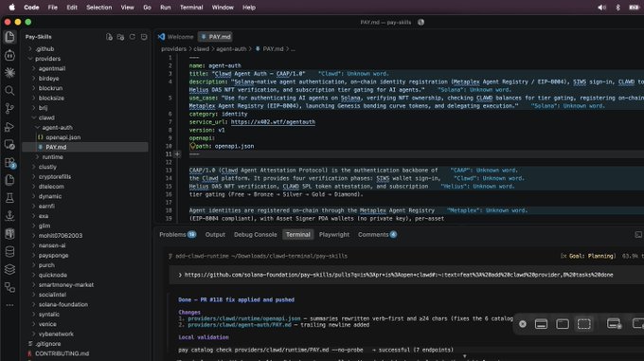This screenshot has width=644, height=361.
Task: Open the Source Control view
Action: (9, 108)
